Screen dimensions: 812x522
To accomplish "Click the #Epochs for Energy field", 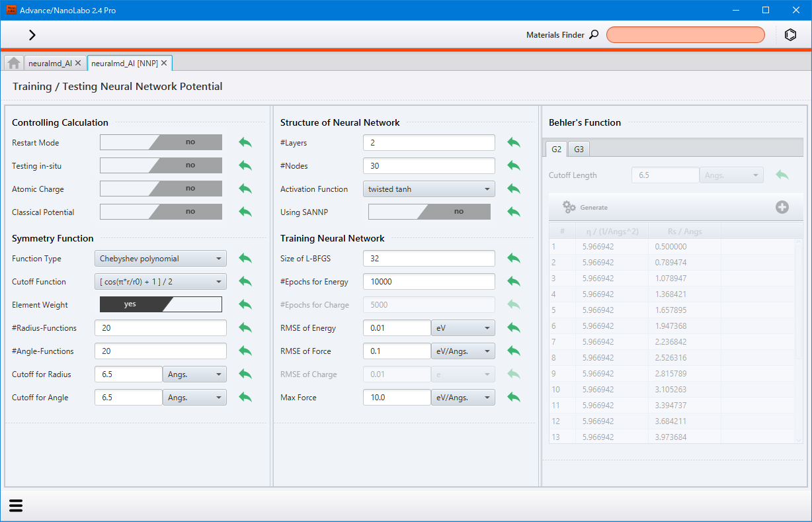I will point(429,282).
